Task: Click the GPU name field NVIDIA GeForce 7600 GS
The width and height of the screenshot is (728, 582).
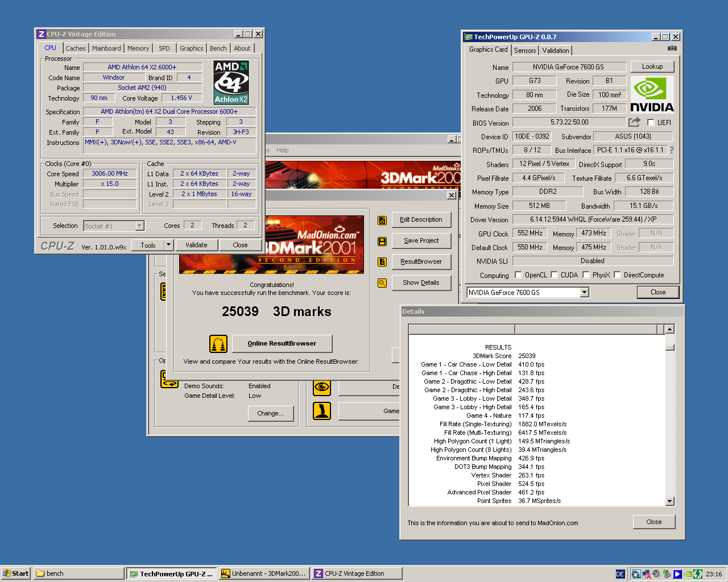Action: pyautogui.click(x=569, y=67)
